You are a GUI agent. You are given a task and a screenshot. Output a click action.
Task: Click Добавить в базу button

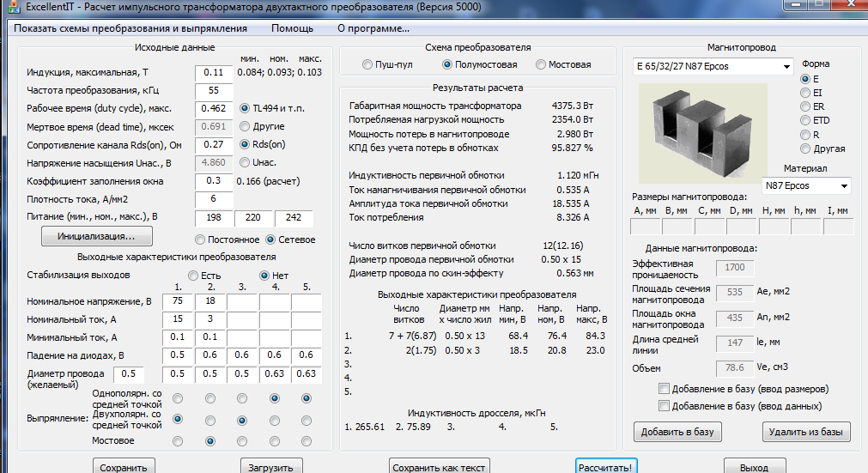677,432
